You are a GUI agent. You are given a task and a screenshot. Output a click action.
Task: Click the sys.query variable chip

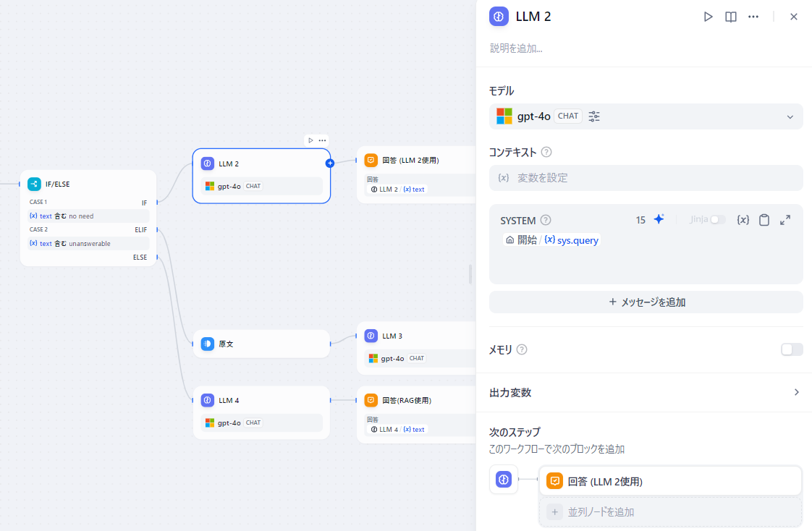point(572,240)
